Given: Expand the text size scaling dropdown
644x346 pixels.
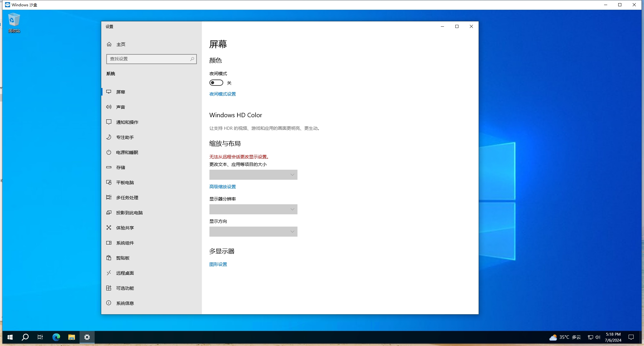Looking at the screenshot, I should (253, 175).
